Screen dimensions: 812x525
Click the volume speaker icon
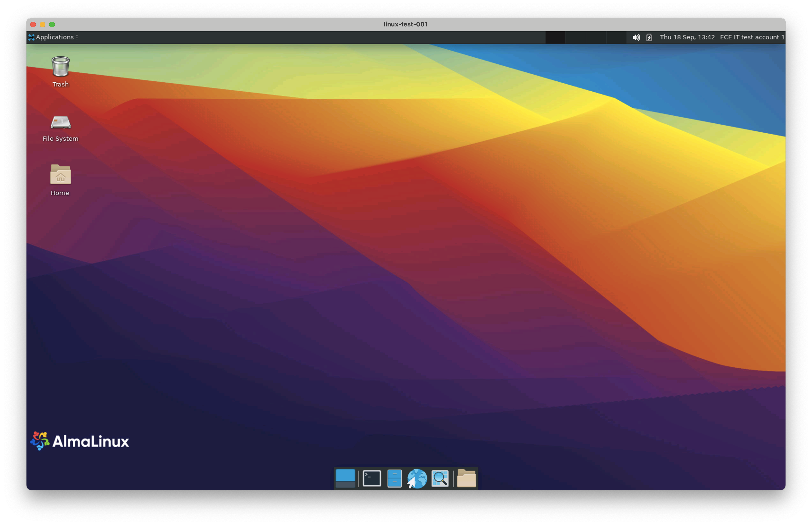(636, 37)
